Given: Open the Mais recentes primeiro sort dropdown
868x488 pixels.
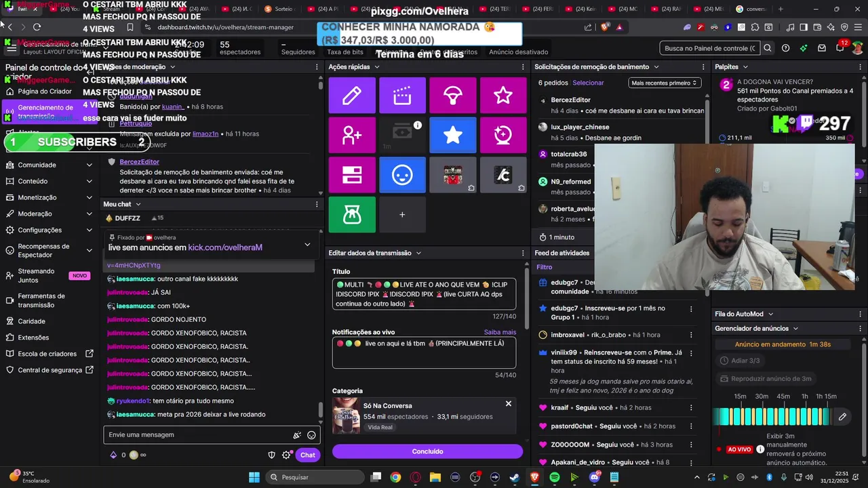Looking at the screenshot, I should tap(664, 83).
